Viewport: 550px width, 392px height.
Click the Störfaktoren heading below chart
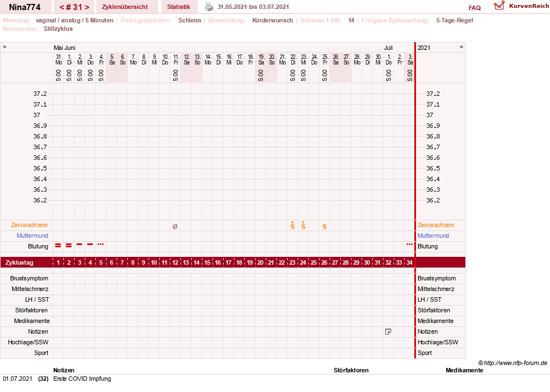pyautogui.click(x=351, y=370)
